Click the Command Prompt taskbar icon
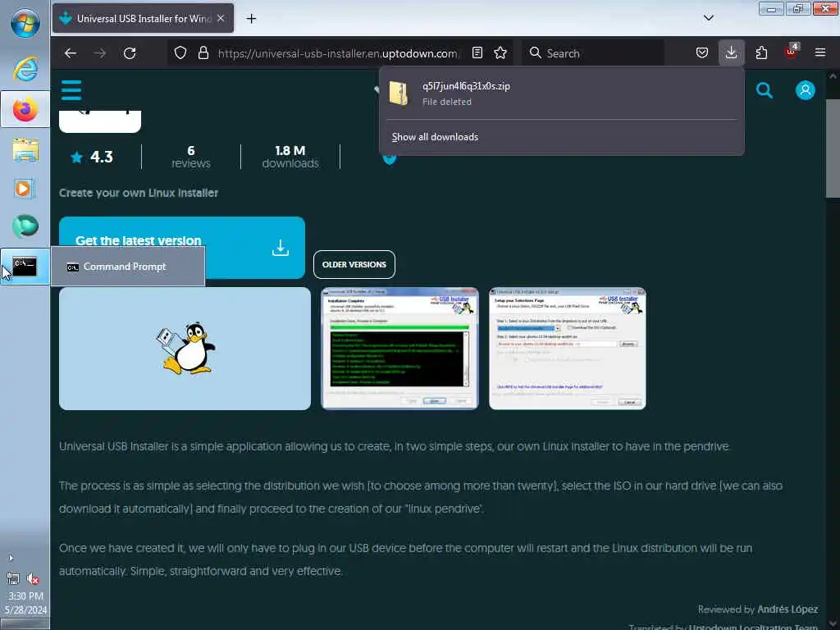Viewport: 840px width, 630px height. [x=25, y=267]
